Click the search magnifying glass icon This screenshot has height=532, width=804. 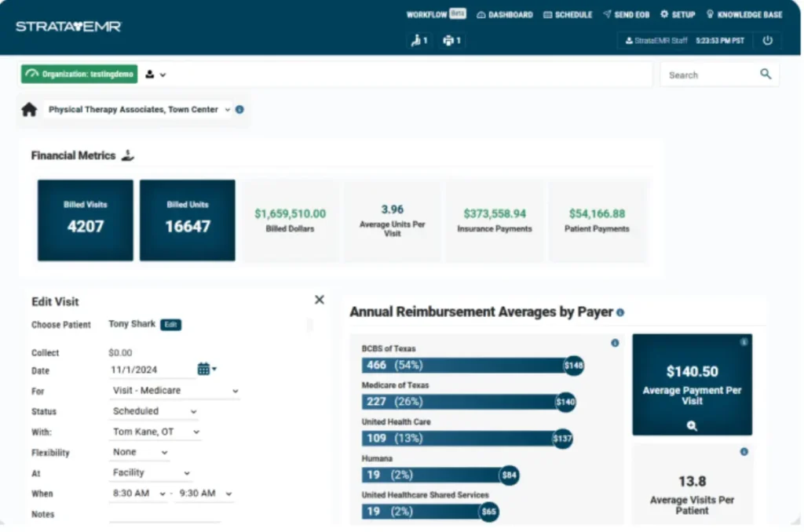point(766,74)
